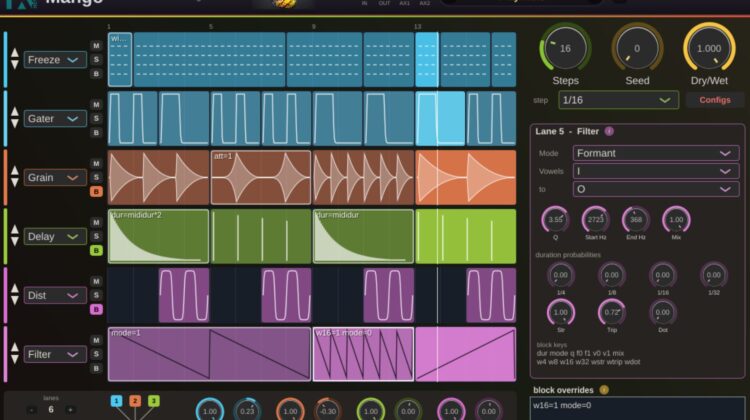
Task: Select the Grain block labeled att=1
Action: [261, 177]
